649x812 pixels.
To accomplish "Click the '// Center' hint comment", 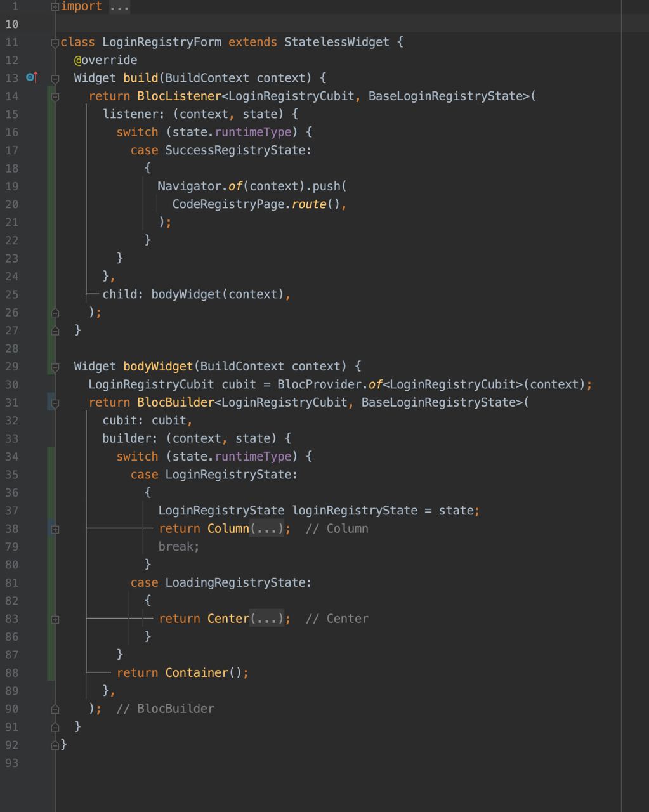I will (x=337, y=619).
